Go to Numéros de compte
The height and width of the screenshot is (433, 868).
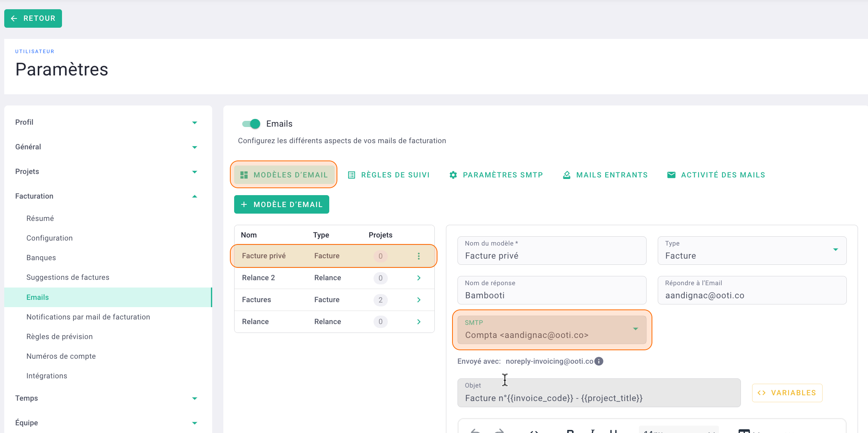pyautogui.click(x=61, y=356)
